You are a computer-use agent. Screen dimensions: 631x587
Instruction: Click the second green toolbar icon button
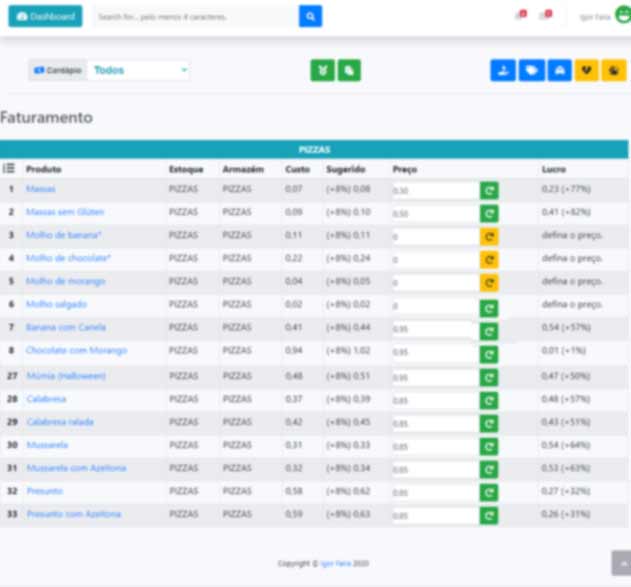(x=349, y=71)
